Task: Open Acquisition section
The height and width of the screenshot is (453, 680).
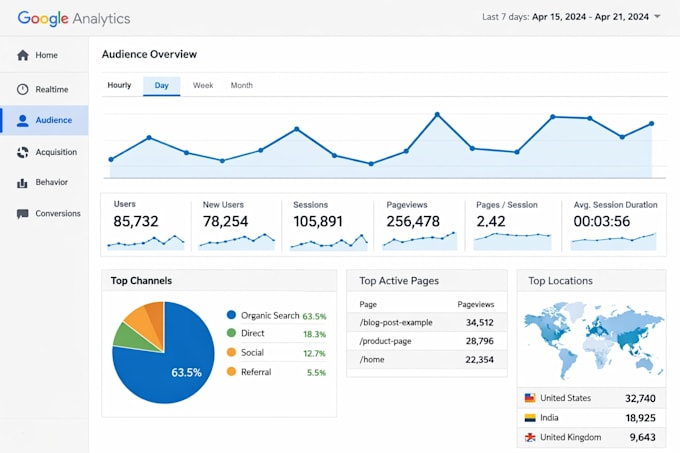Action: pyautogui.click(x=44, y=152)
